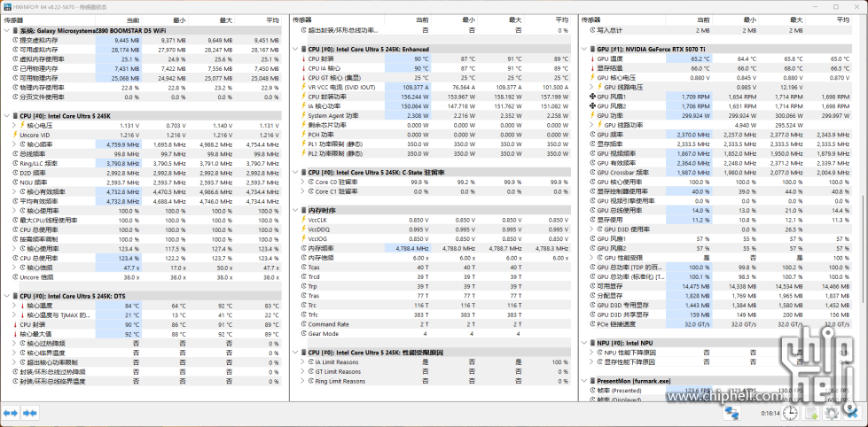Expand the GPU 性能受限 row
The image size is (868, 427).
tap(591, 258)
